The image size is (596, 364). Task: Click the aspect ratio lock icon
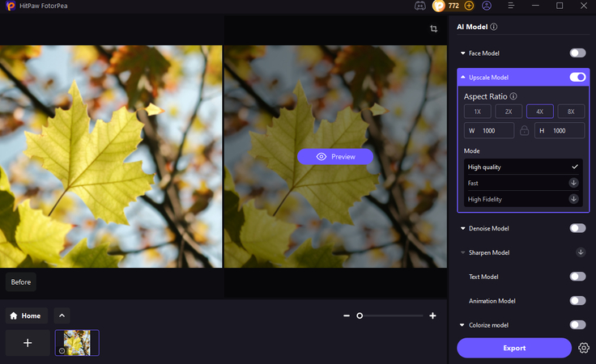524,131
